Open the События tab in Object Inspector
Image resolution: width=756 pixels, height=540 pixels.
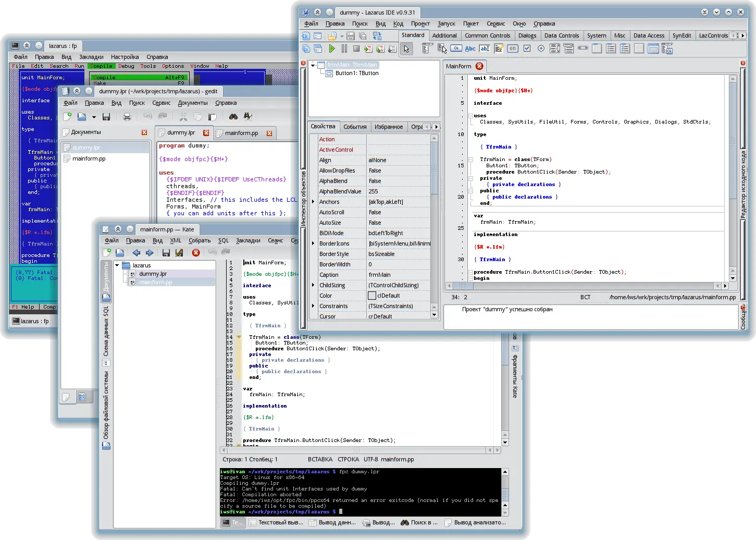355,127
